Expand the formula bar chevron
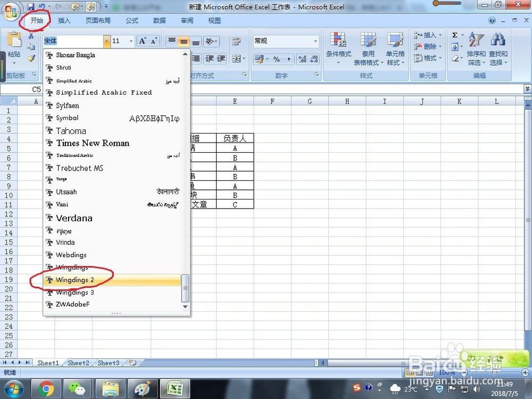This screenshot has width=532, height=399. pyautogui.click(x=528, y=88)
